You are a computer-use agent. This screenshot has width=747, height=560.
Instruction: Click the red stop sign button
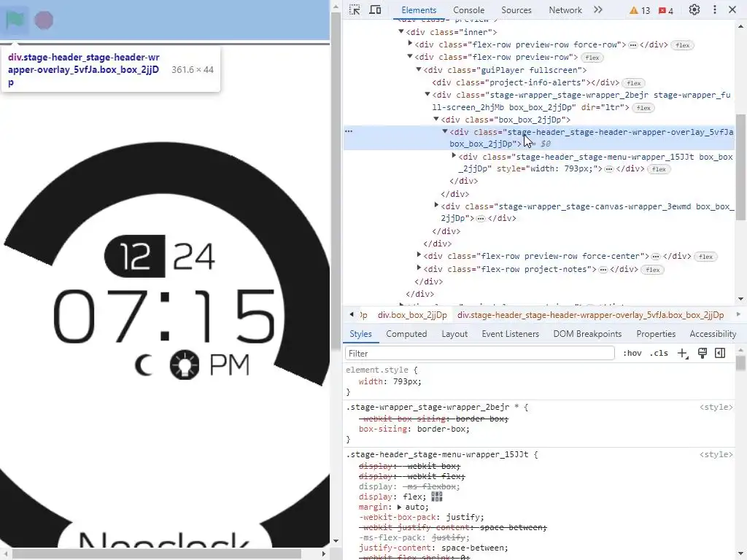(44, 20)
